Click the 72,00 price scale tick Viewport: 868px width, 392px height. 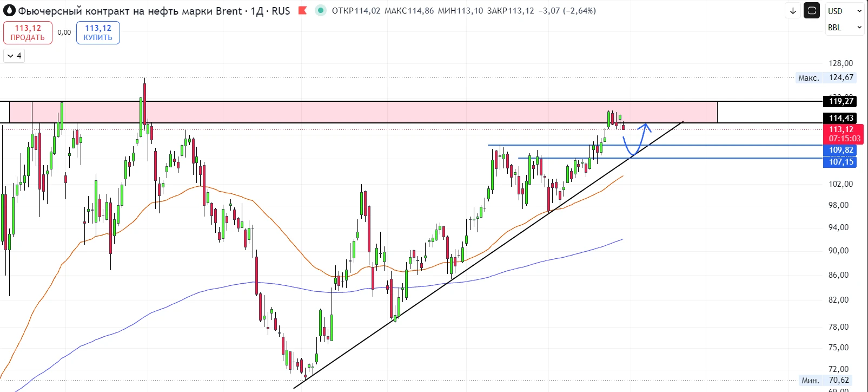pos(839,369)
